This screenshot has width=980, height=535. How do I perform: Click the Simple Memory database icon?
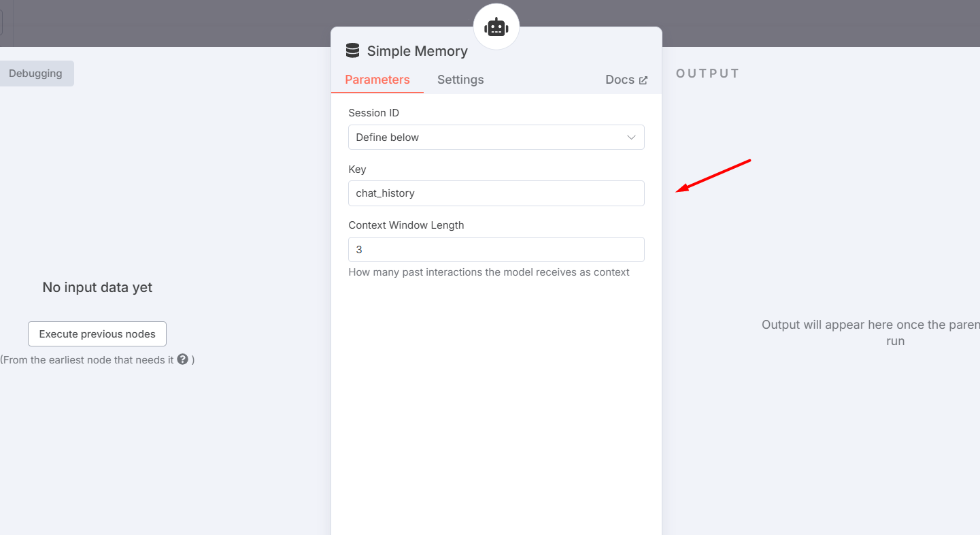(x=352, y=50)
